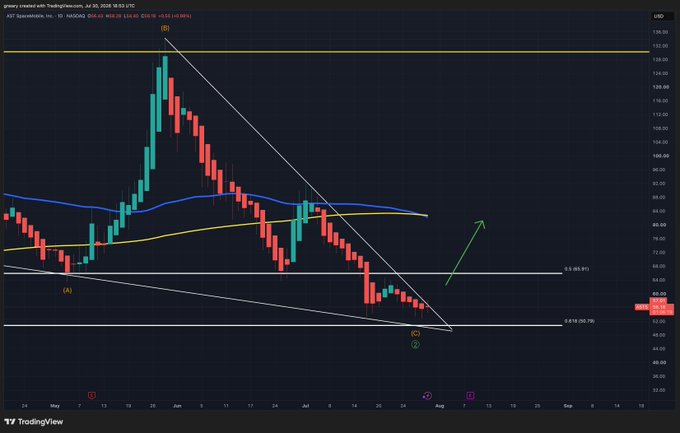
Task: Open the purple clock event marker before Aug
Action: point(428,395)
